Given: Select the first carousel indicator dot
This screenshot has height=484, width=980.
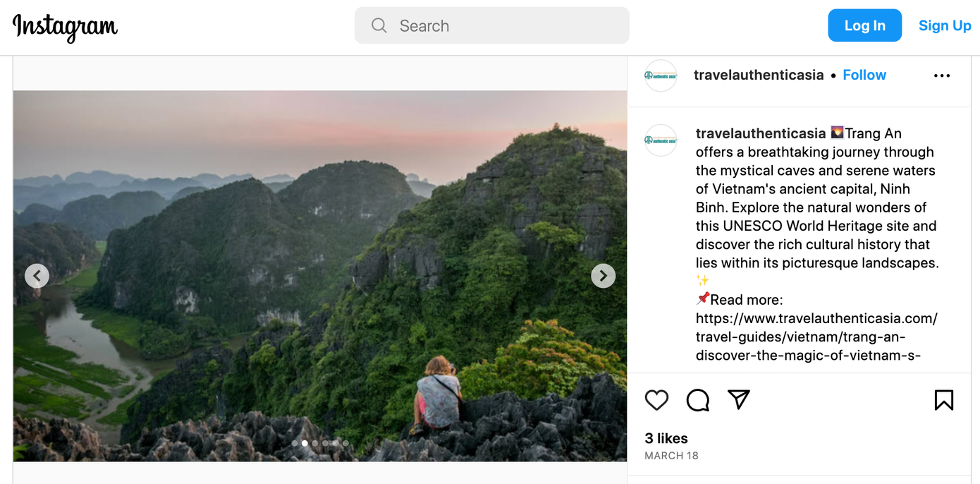Looking at the screenshot, I should tap(295, 442).
